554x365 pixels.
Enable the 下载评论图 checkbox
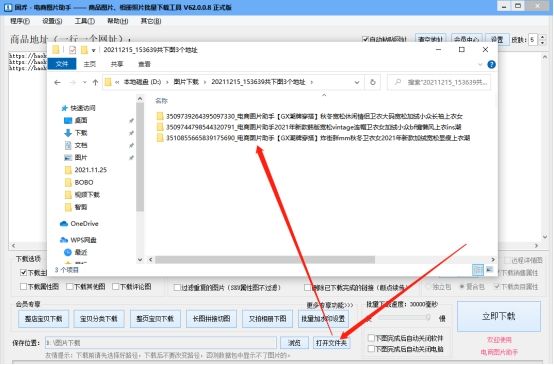[115, 286]
